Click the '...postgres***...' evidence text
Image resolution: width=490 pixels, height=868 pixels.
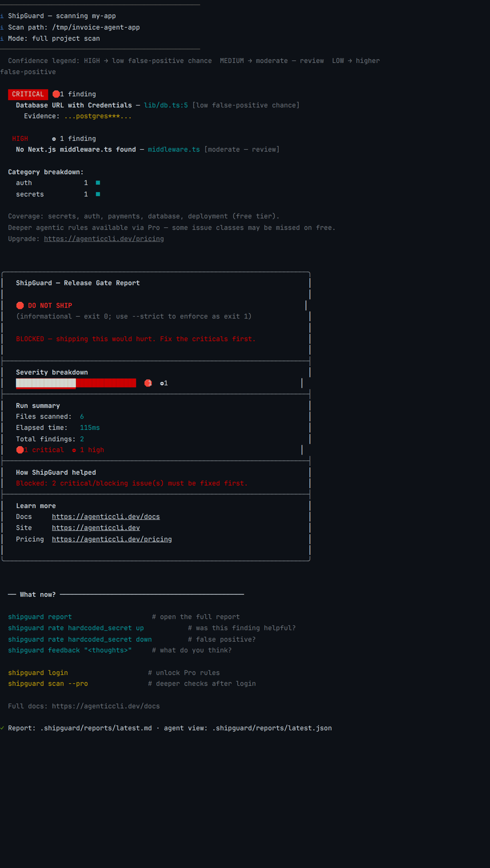[98, 116]
